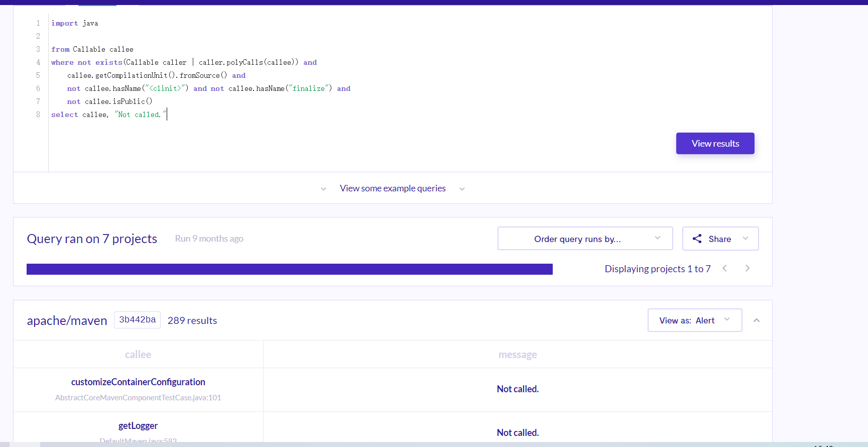868x447 pixels.
Task: Open View some example queries
Action: pos(393,188)
